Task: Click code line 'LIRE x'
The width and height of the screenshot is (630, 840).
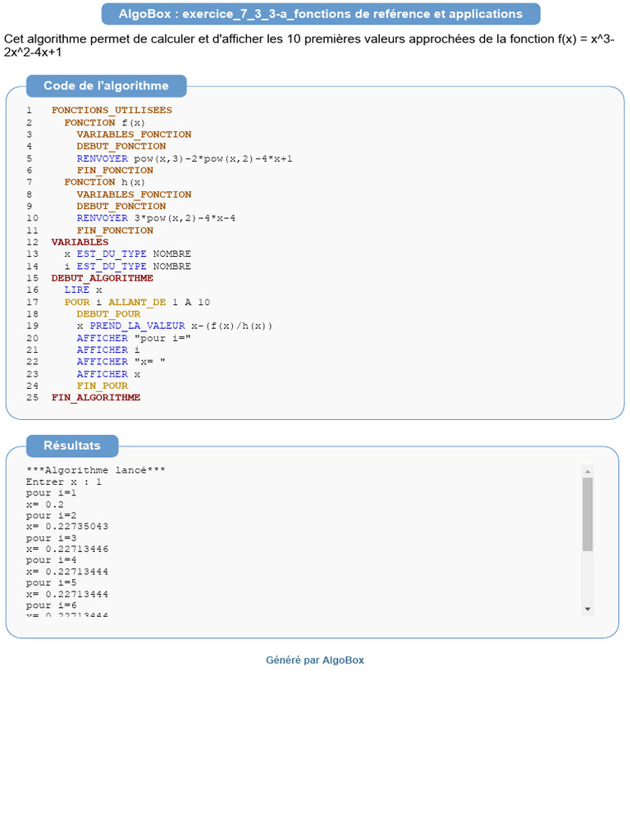Action: (x=83, y=290)
